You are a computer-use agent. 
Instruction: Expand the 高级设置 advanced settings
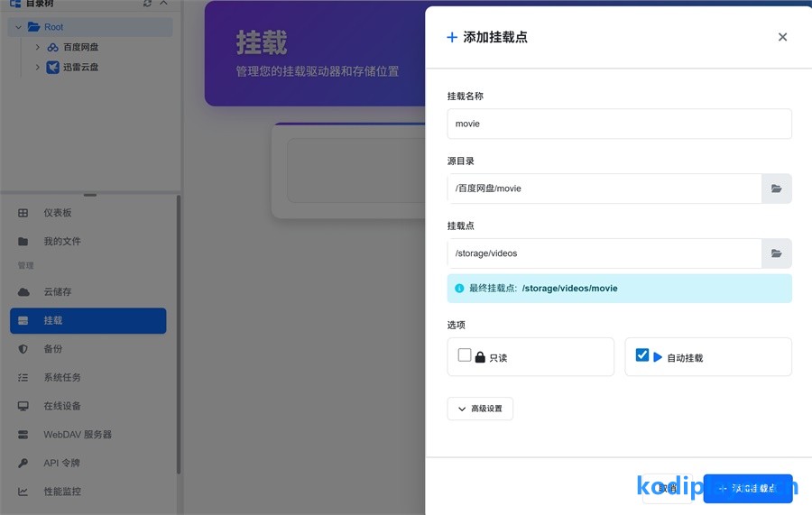point(480,409)
